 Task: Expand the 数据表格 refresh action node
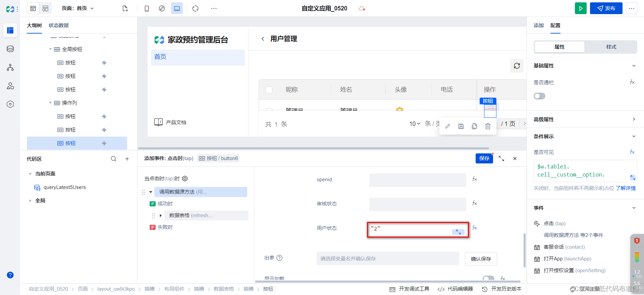coord(161,215)
